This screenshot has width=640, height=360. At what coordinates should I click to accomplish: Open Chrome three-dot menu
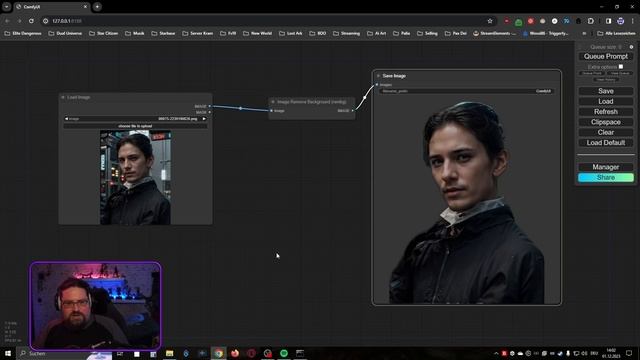click(633, 21)
